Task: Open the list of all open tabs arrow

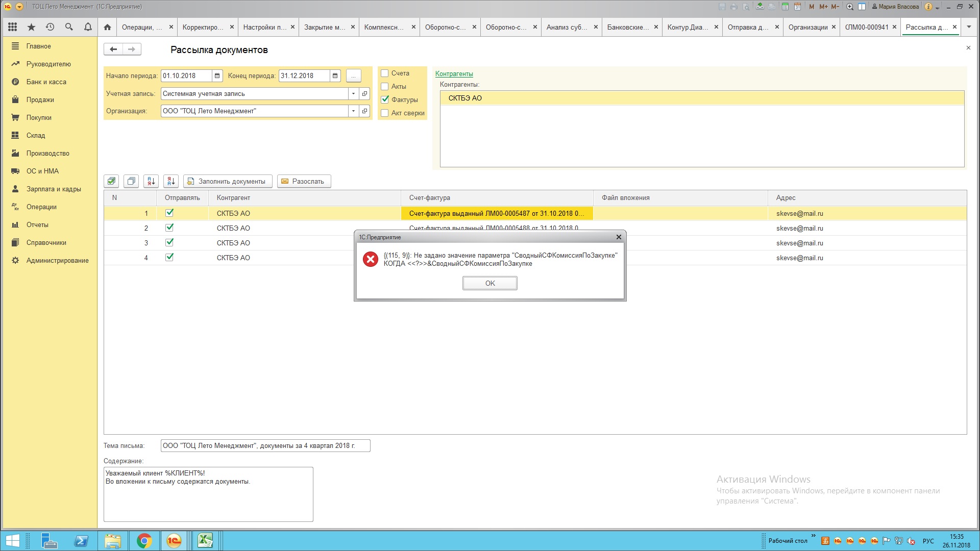Action: click(x=969, y=27)
